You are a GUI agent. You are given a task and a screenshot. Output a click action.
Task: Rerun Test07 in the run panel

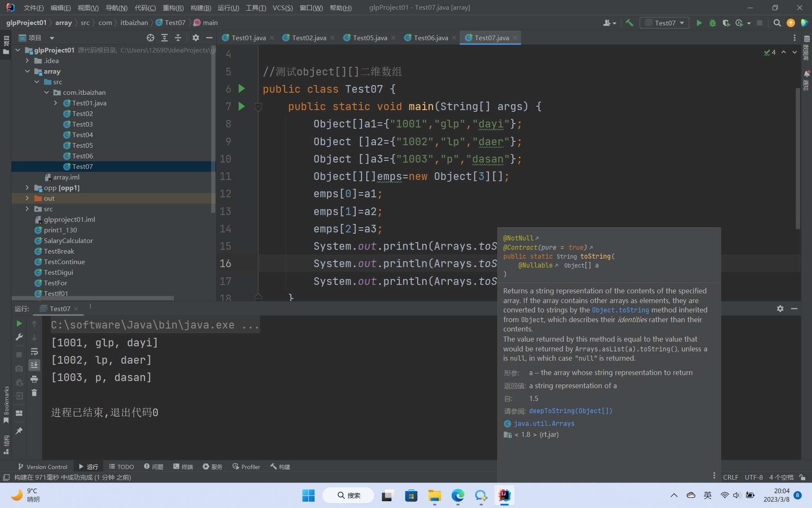[19, 323]
